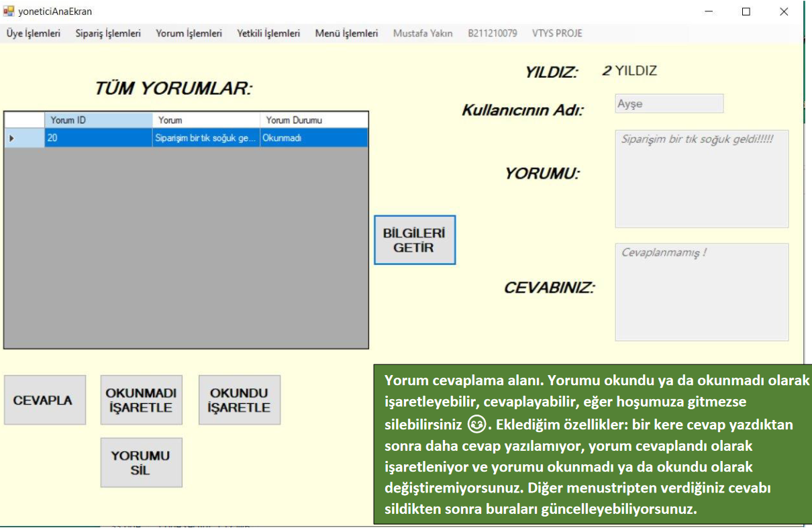The image size is (812, 528).
Task: Open the Yorum İşlemleri menu
Action: (189, 33)
